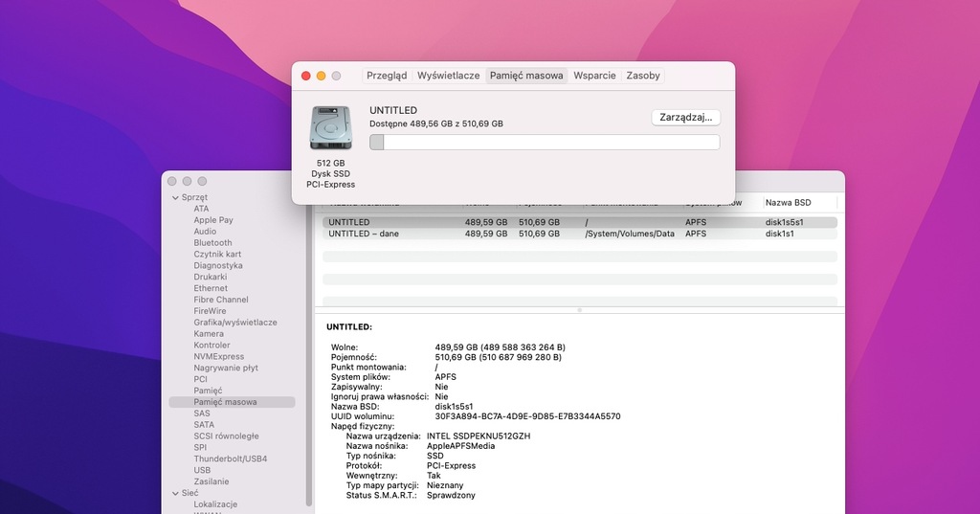The image size is (980, 514).
Task: Click the /System/Volumes/Data mount point cell
Action: pos(630,234)
